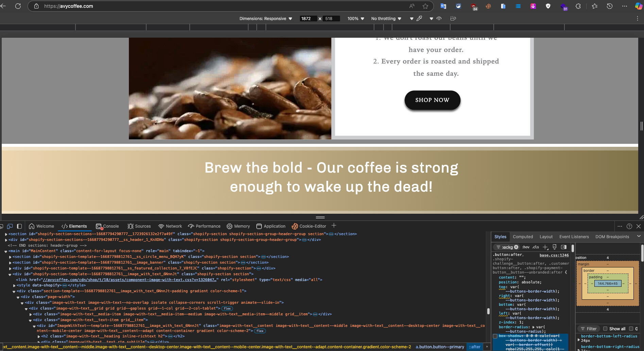Click the SHOP NOW button

click(432, 100)
